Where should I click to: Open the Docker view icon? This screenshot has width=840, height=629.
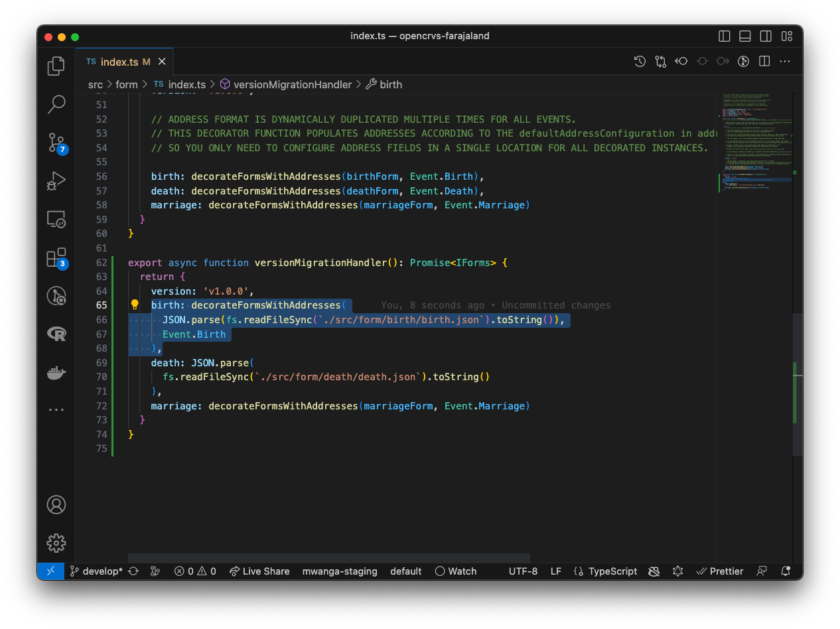pos(56,373)
